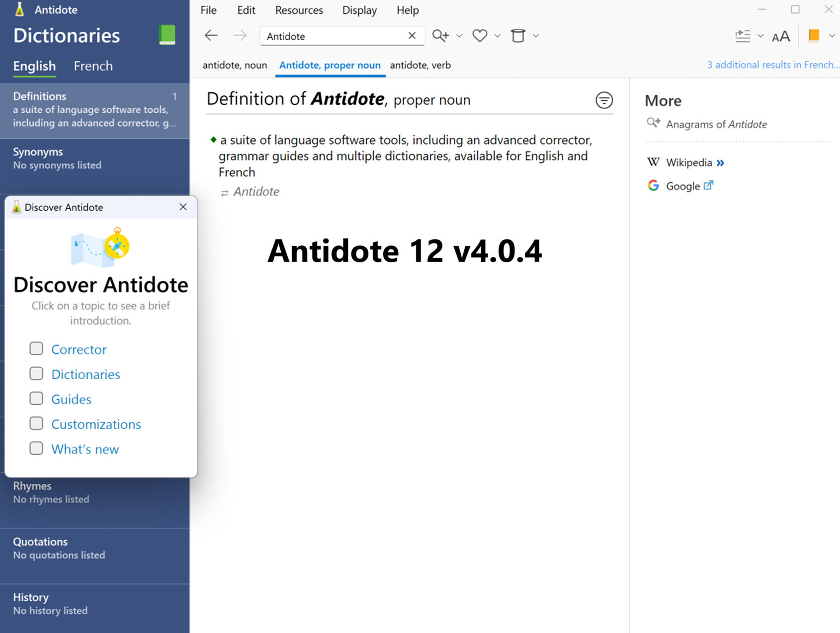The image size is (840, 633).
Task: Open the Guides introduction link
Action: 72,399
